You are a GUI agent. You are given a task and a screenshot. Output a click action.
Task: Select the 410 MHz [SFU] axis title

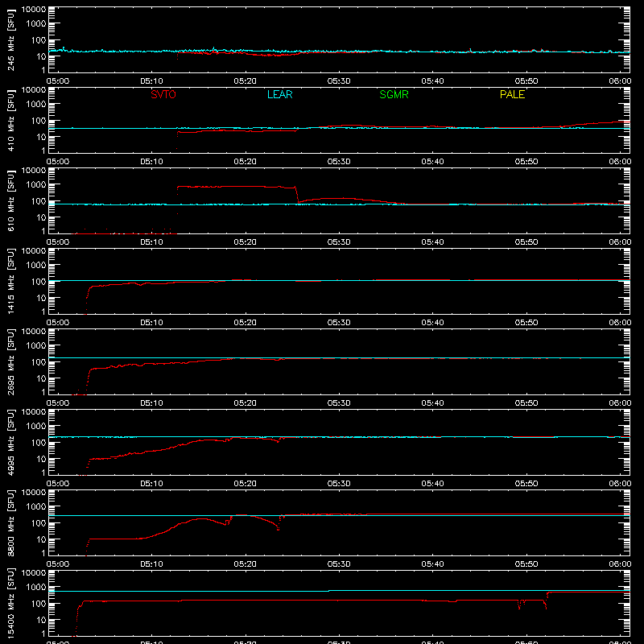[x=11, y=120]
